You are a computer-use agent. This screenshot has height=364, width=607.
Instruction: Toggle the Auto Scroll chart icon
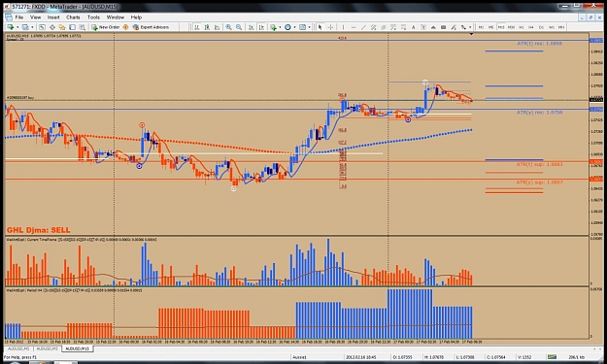coord(251,27)
